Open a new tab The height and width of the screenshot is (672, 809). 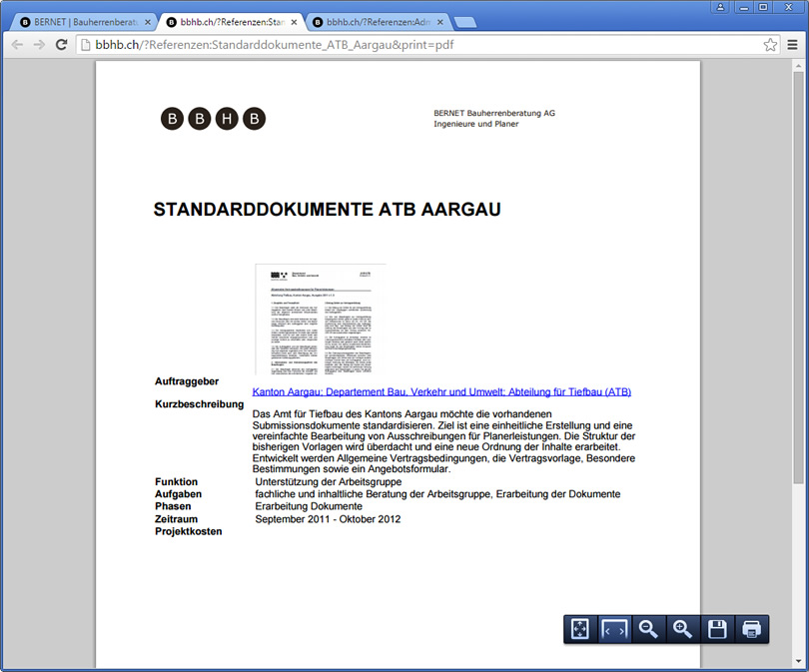(464, 21)
